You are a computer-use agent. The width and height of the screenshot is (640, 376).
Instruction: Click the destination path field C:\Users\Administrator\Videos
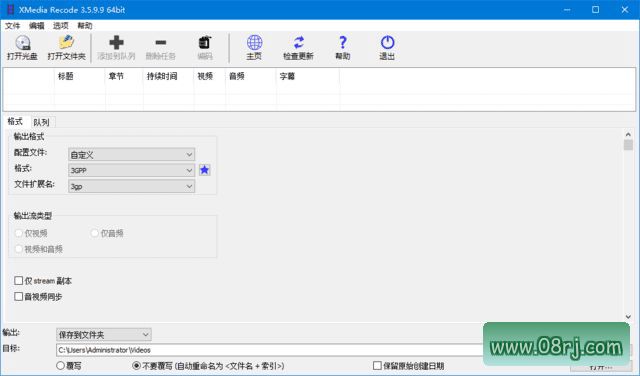(x=269, y=350)
